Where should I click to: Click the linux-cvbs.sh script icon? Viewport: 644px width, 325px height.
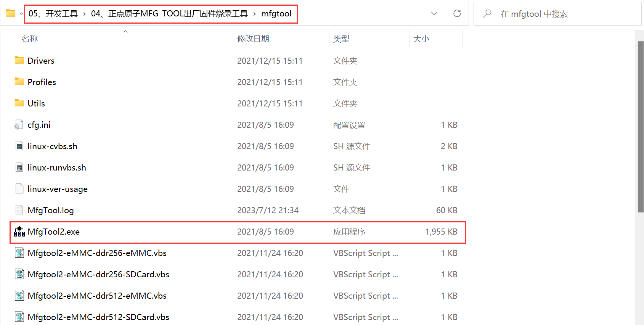pos(19,146)
